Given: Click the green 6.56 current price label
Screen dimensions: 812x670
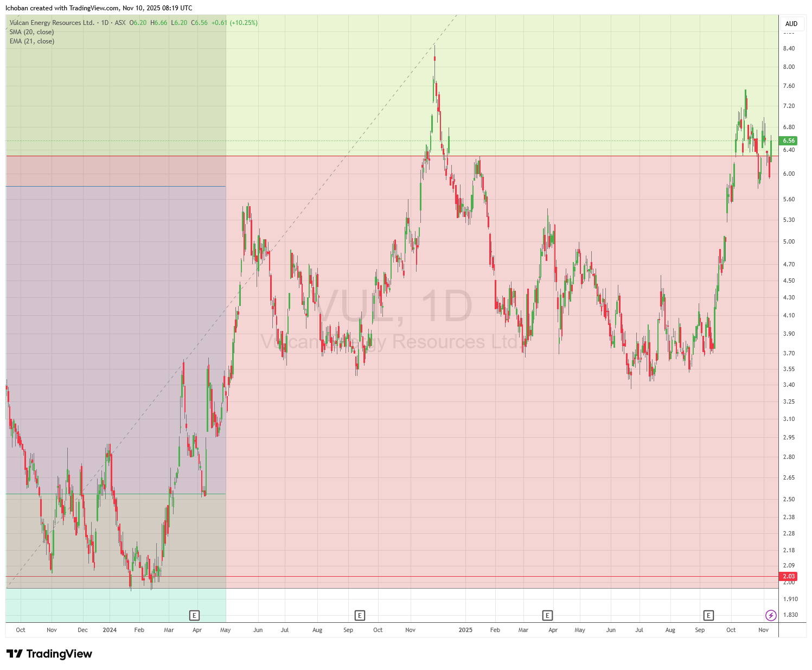Looking at the screenshot, I should (788, 141).
